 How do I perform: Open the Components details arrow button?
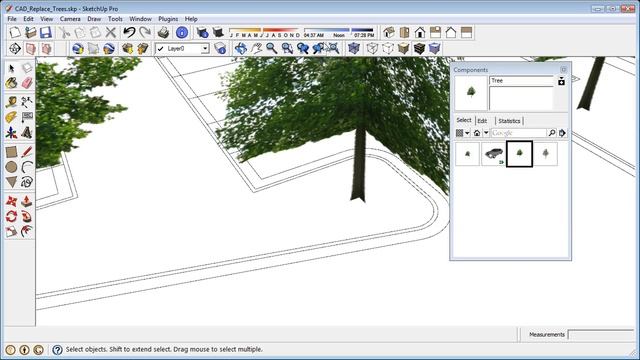pyautogui.click(x=562, y=133)
